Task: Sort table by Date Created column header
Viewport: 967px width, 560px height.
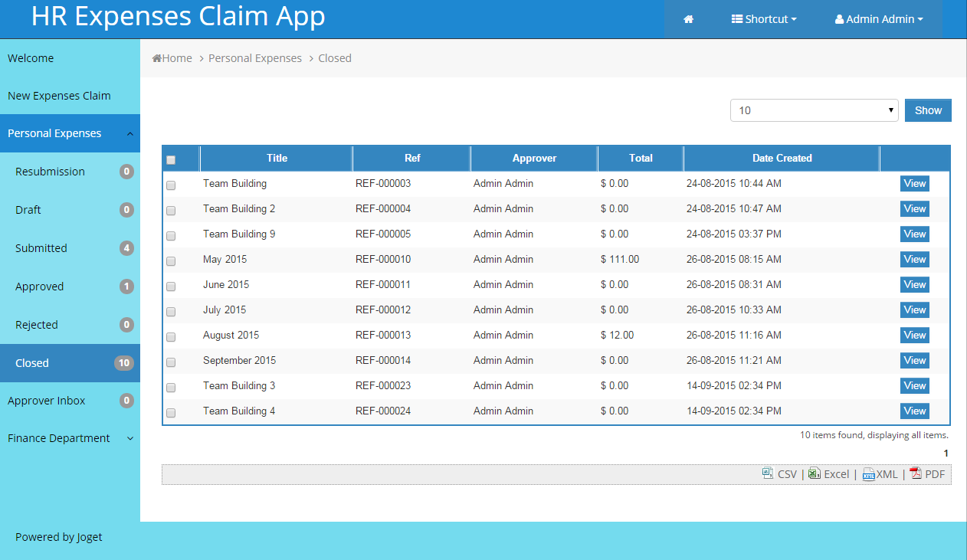Action: point(782,158)
